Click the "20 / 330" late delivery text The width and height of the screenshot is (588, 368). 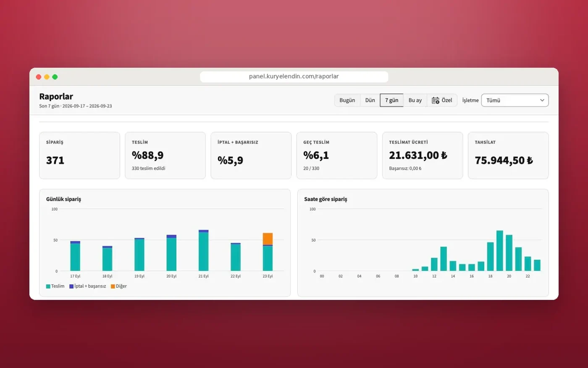pos(311,168)
